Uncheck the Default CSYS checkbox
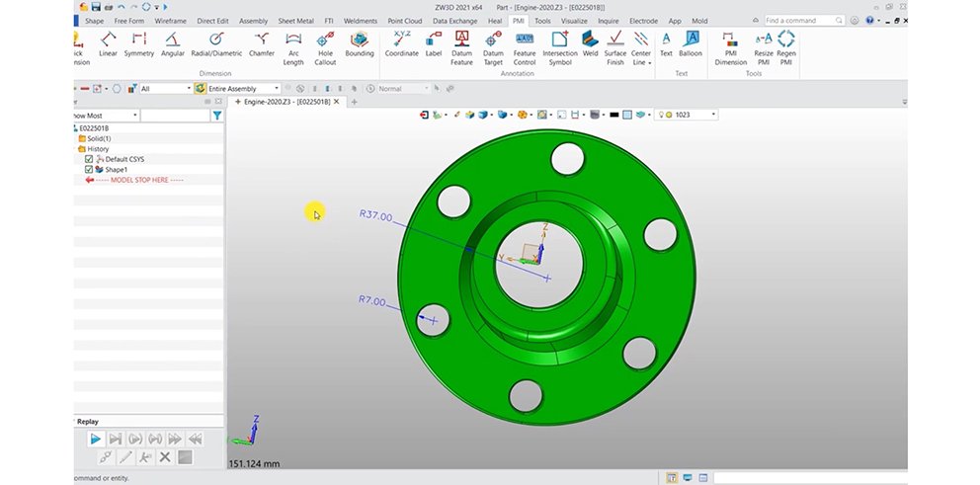The width and height of the screenshot is (980, 485). tap(89, 159)
